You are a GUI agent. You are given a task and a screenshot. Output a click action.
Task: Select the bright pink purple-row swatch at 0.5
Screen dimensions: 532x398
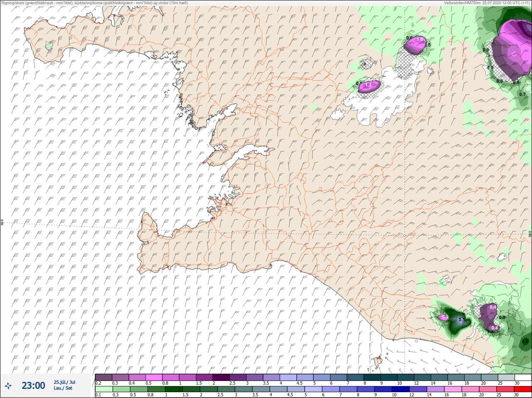pyautogui.click(x=154, y=377)
